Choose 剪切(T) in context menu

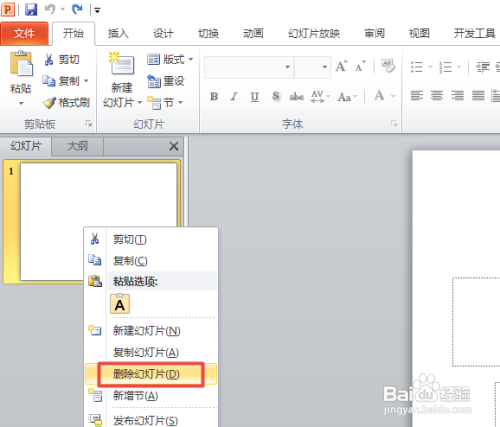[151, 239]
